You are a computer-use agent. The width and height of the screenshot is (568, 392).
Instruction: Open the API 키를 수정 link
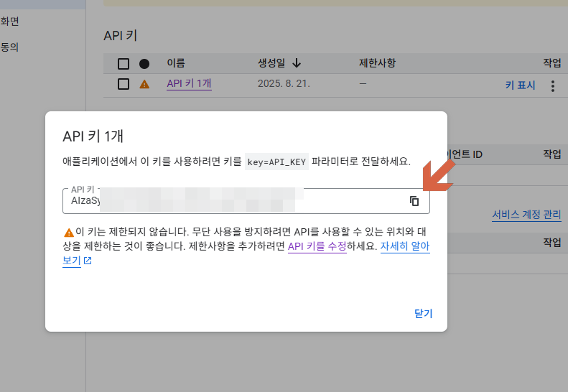[317, 246]
